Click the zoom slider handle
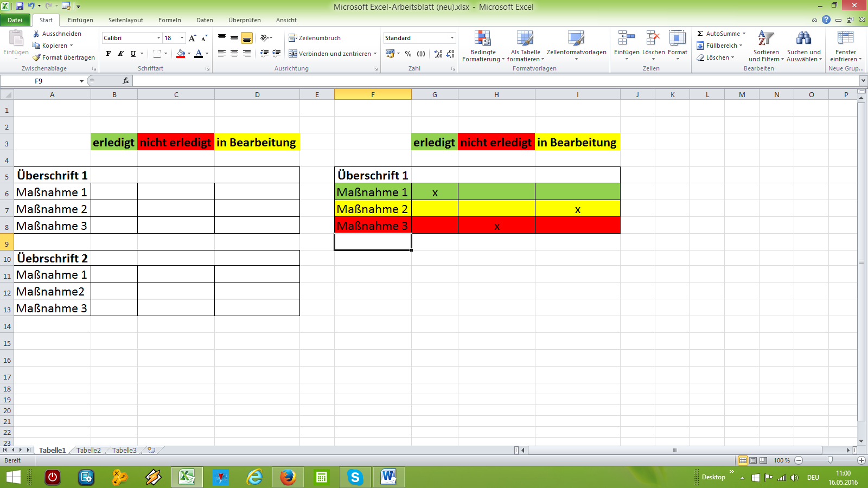This screenshot has height=488, width=868. (x=830, y=460)
